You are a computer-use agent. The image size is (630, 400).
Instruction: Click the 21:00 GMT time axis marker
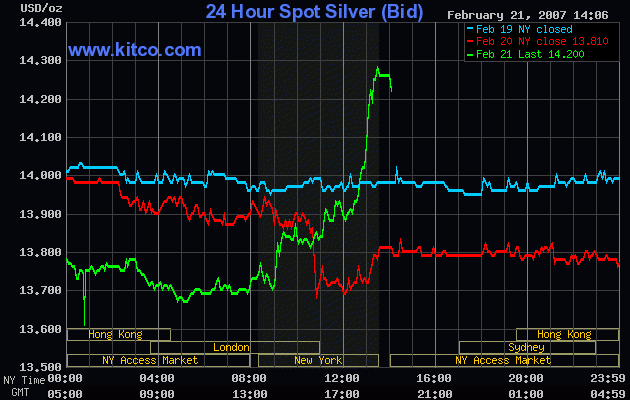click(x=433, y=391)
